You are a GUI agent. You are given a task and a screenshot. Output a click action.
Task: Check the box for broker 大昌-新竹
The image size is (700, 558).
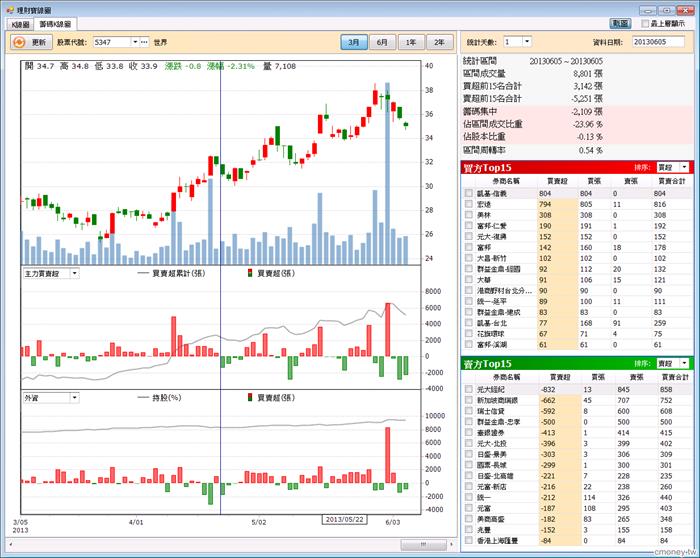pyautogui.click(x=468, y=258)
